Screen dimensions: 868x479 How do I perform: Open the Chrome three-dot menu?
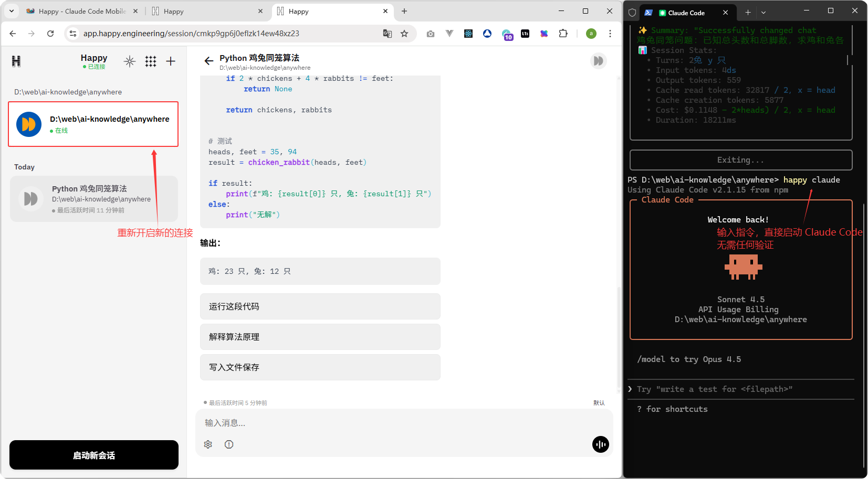[x=610, y=34]
